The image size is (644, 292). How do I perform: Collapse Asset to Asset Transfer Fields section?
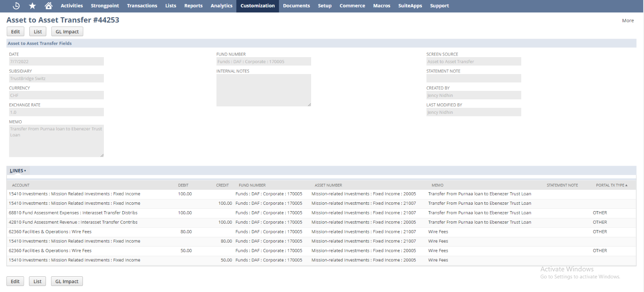[40, 43]
